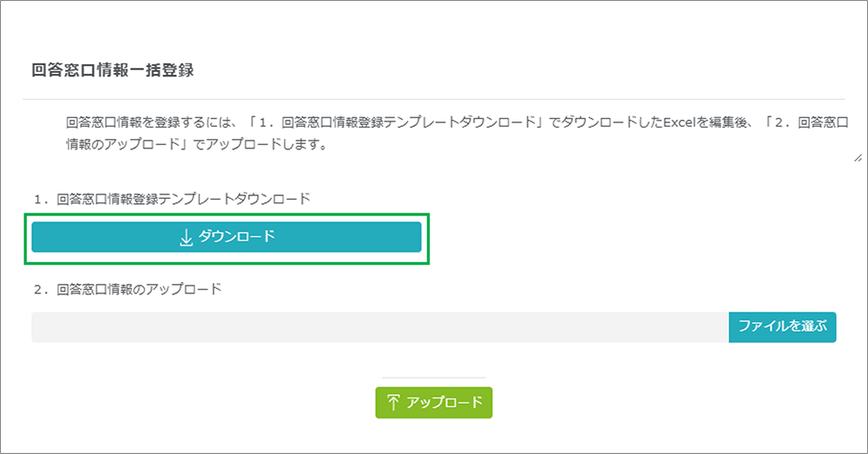
Task: Select the 回答窓口情報一括登録 heading
Action: pyautogui.click(x=111, y=70)
